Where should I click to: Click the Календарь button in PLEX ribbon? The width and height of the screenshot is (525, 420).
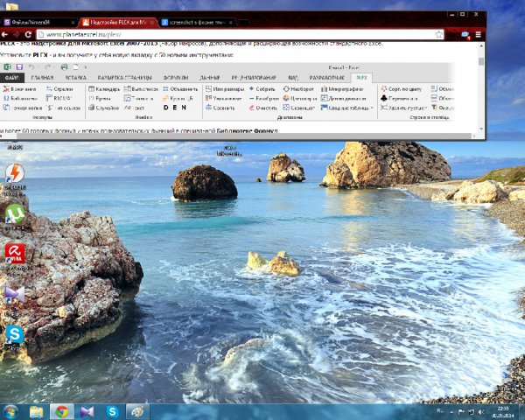pos(104,89)
